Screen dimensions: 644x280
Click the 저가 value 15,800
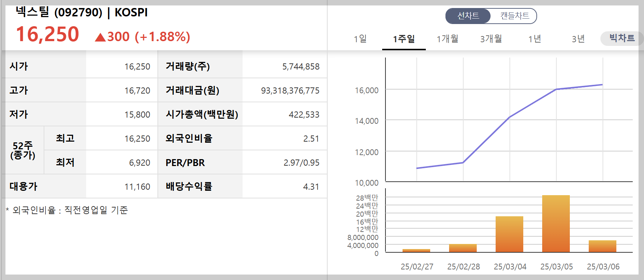pyautogui.click(x=137, y=114)
